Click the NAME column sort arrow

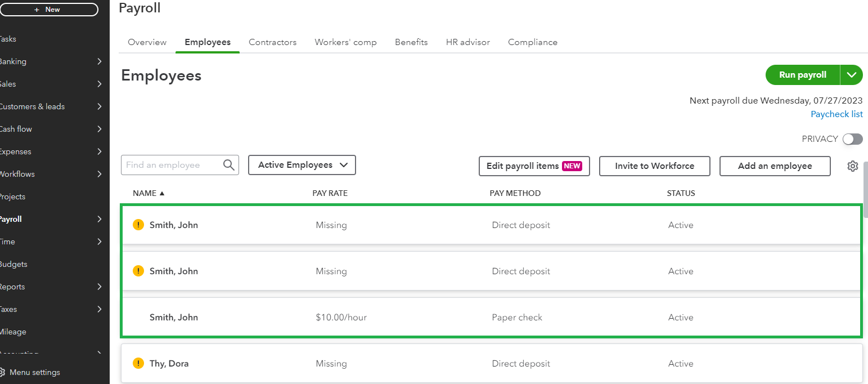(162, 193)
